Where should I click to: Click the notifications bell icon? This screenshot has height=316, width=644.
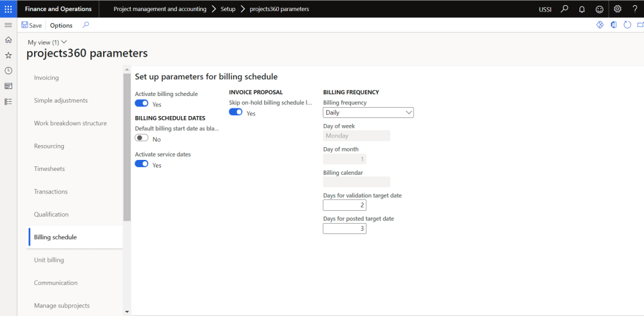point(582,9)
